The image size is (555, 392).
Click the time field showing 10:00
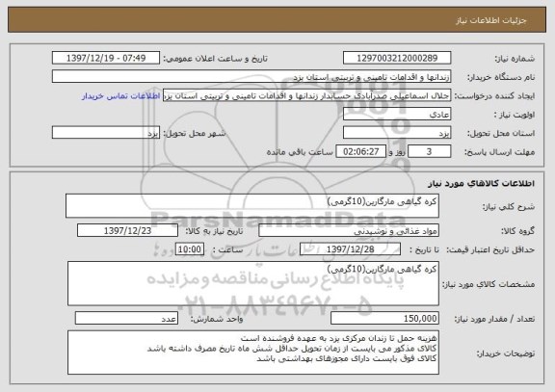(x=190, y=249)
